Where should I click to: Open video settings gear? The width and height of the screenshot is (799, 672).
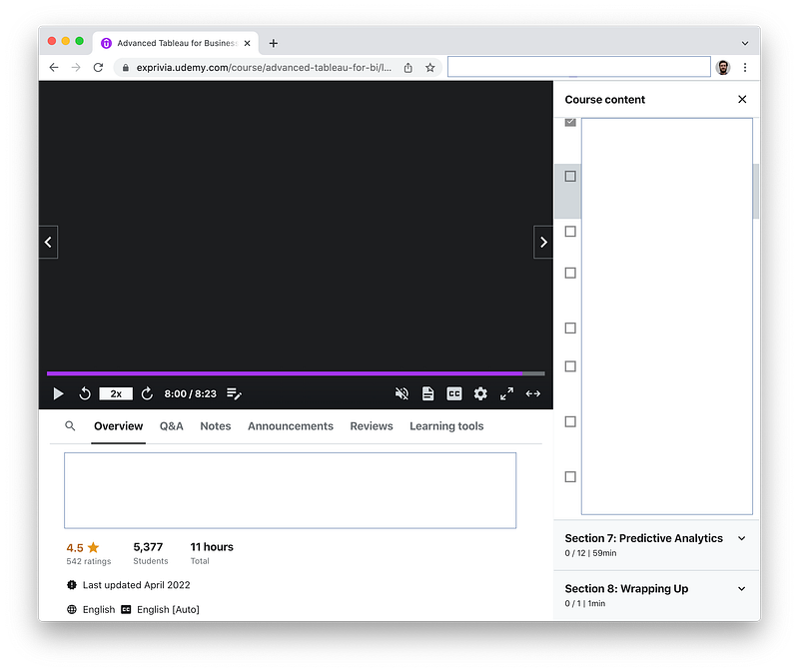pos(480,393)
